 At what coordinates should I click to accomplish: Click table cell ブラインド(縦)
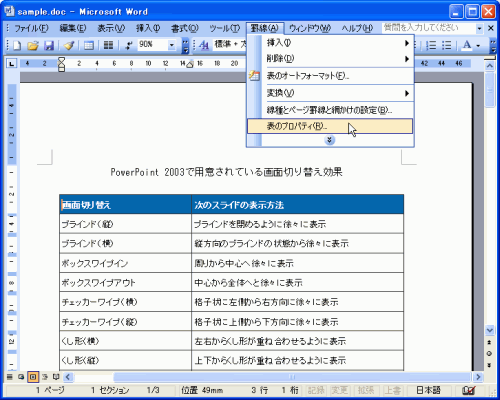click(x=125, y=224)
